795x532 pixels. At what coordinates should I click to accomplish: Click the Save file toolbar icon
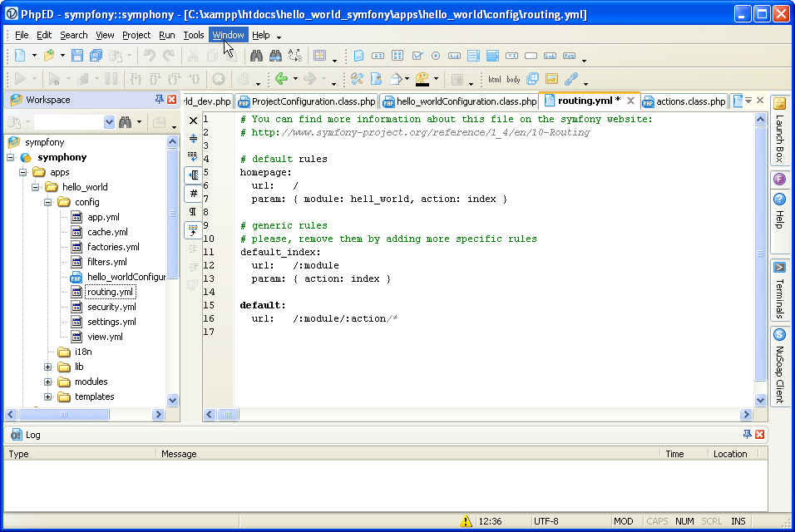[77, 56]
